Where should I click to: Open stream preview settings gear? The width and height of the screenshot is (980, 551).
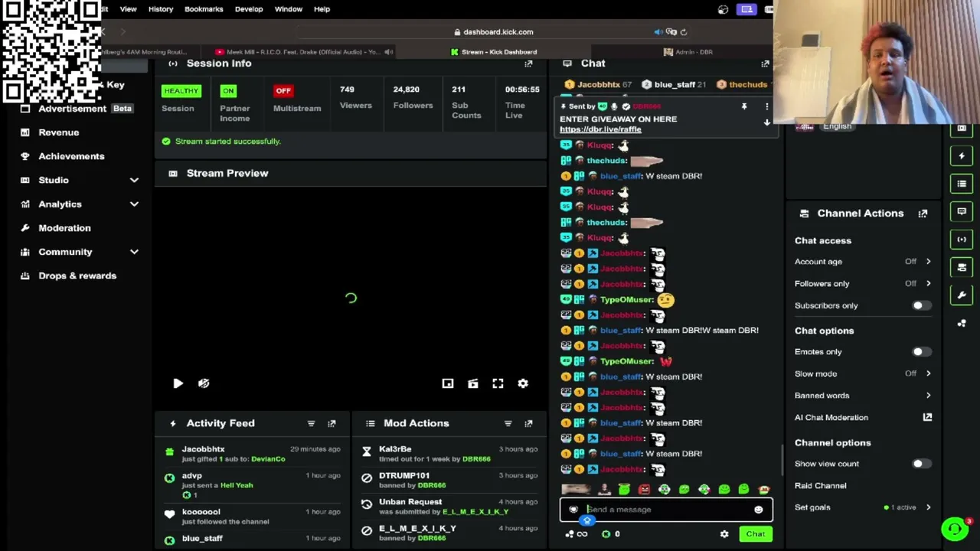tap(523, 383)
